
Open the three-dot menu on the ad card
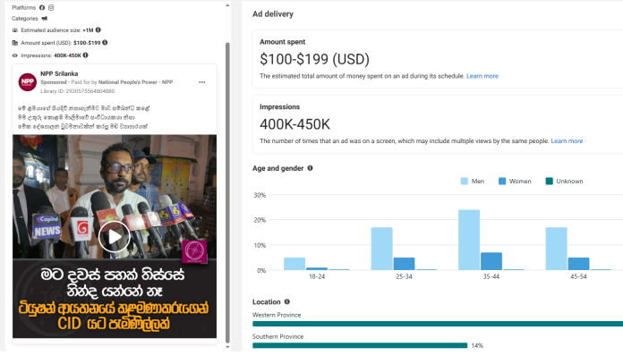tap(202, 82)
